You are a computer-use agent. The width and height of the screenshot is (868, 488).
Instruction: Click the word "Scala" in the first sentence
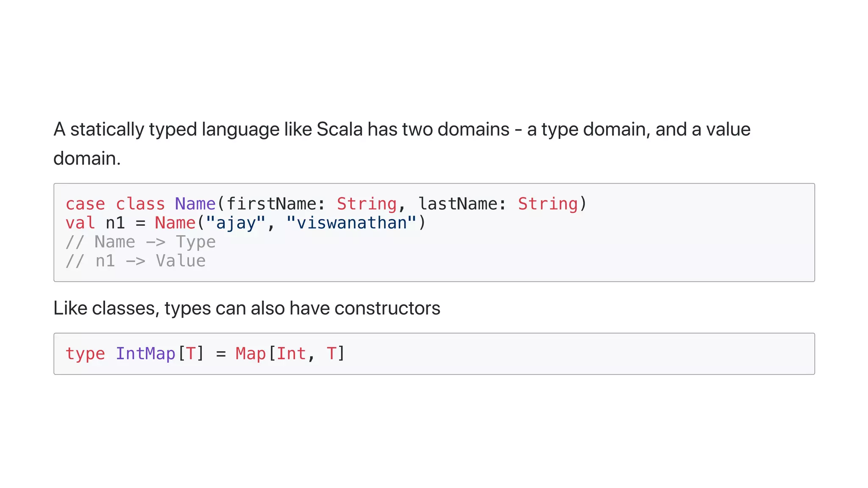pos(339,130)
